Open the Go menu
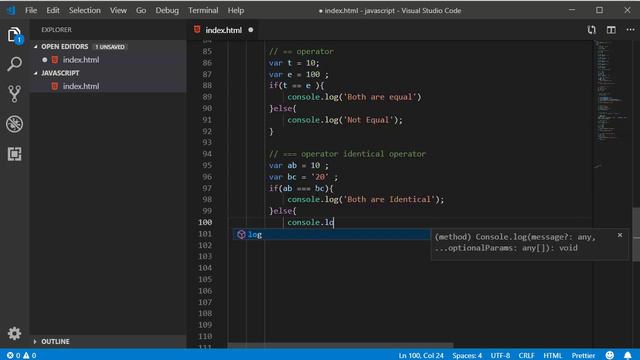640x360 pixels. [x=141, y=11]
